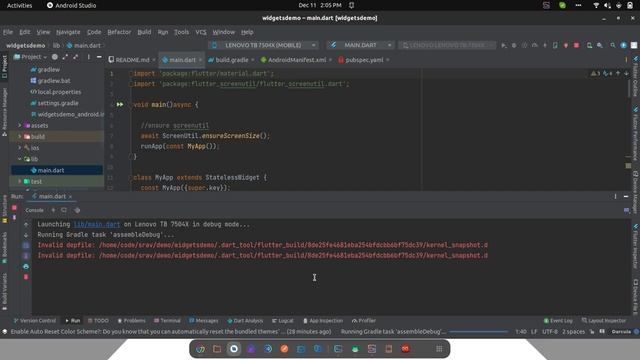Screen dimensions: 640x360
Task: Click the 2 spaces indent setting in status bar
Action: point(573,331)
